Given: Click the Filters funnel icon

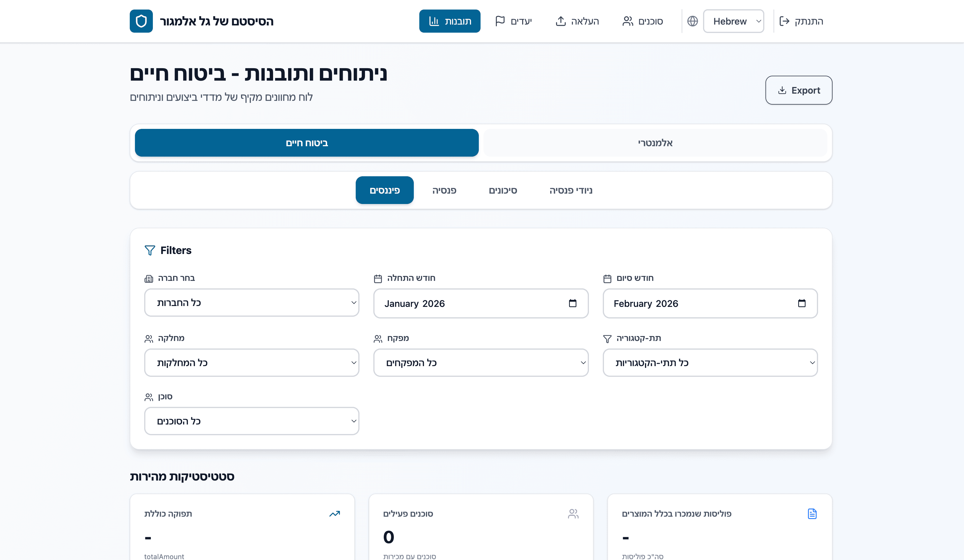Looking at the screenshot, I should 150,250.
